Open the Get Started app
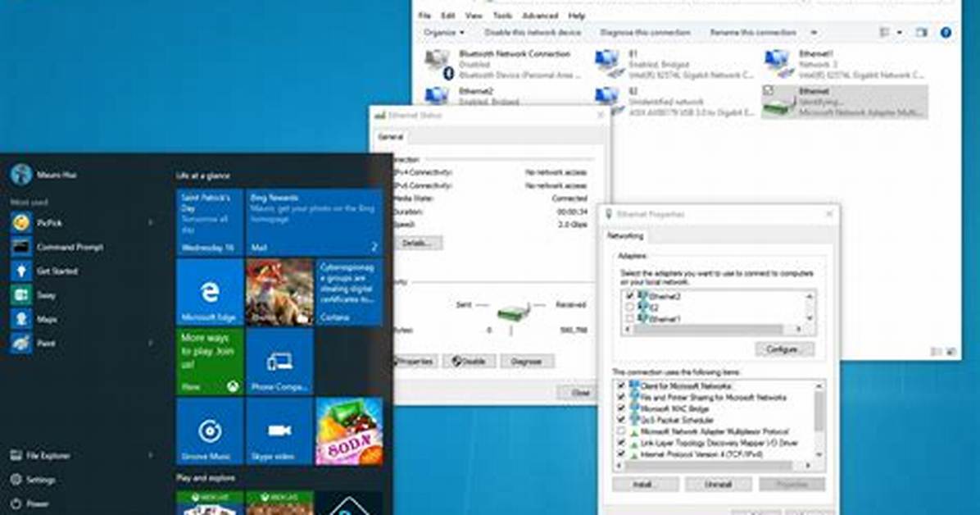Viewport: 980px width, 515px height. click(57, 271)
